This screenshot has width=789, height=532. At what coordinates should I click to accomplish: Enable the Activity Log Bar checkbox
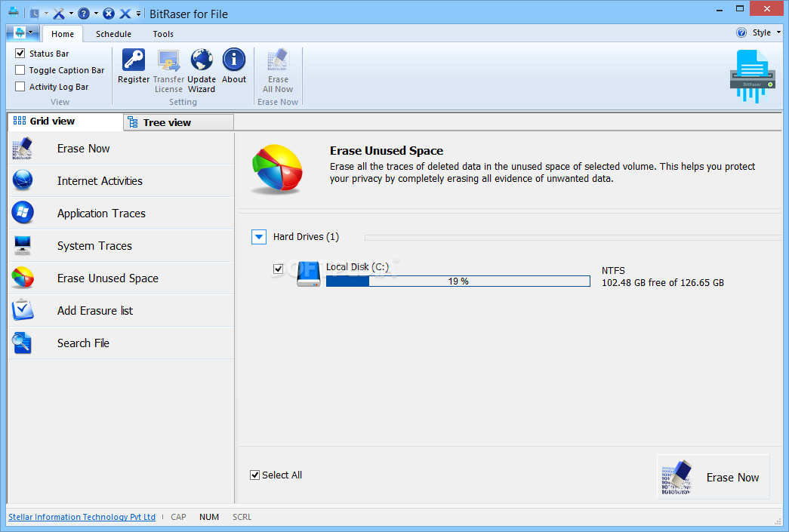[20, 87]
